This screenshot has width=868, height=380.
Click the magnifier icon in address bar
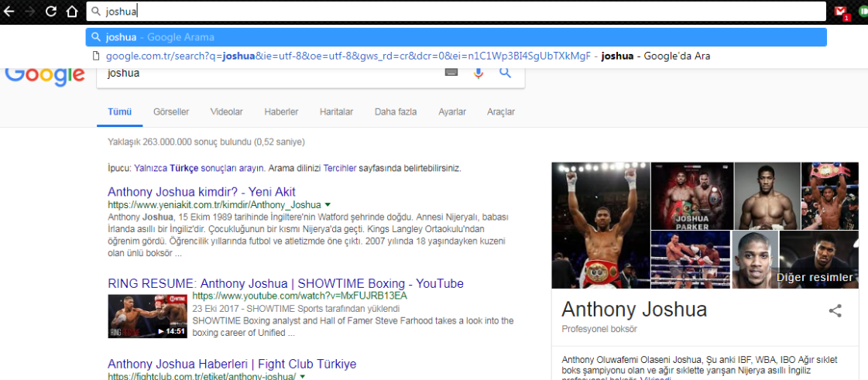click(x=96, y=11)
